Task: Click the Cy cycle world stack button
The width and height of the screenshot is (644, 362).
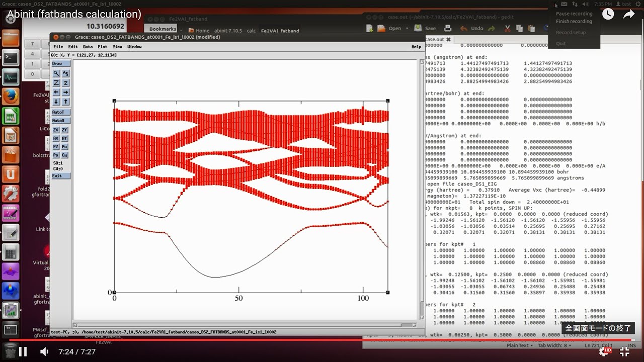Action: click(x=65, y=155)
